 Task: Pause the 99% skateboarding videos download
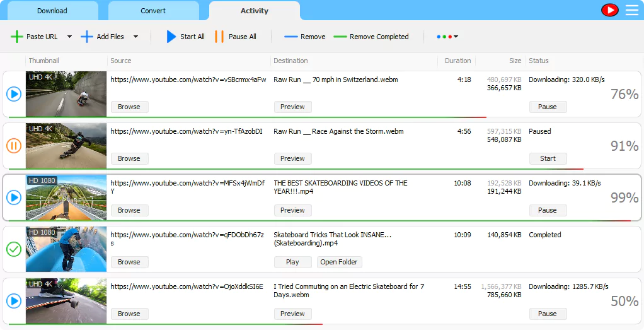pyautogui.click(x=548, y=210)
